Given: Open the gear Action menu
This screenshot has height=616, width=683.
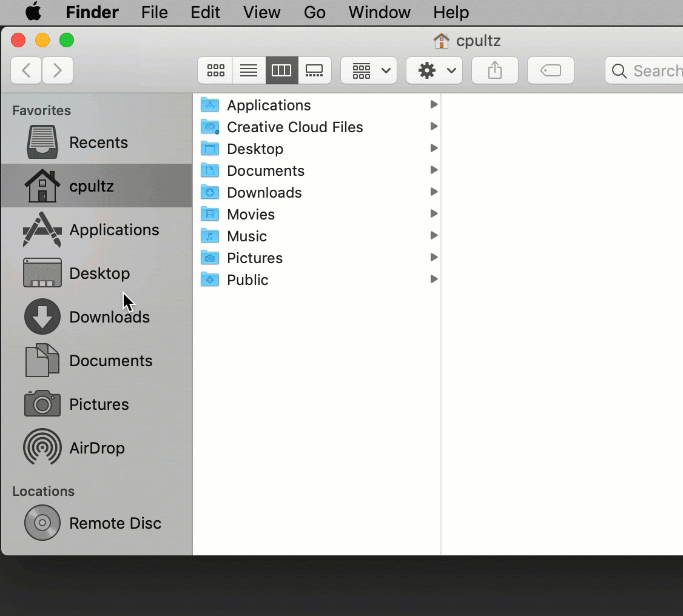Looking at the screenshot, I should click(x=434, y=70).
